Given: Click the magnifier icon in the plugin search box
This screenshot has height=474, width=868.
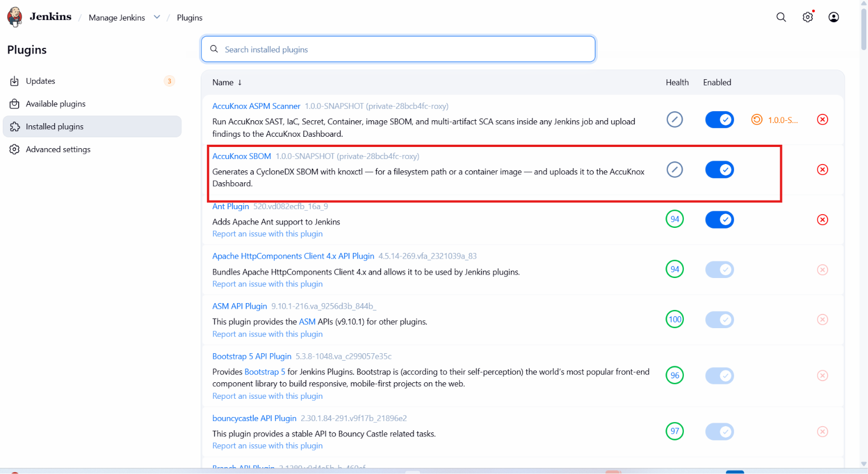Looking at the screenshot, I should pyautogui.click(x=214, y=49).
